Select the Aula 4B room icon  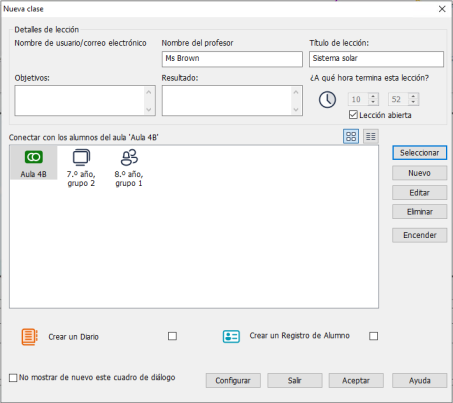[x=34, y=157]
